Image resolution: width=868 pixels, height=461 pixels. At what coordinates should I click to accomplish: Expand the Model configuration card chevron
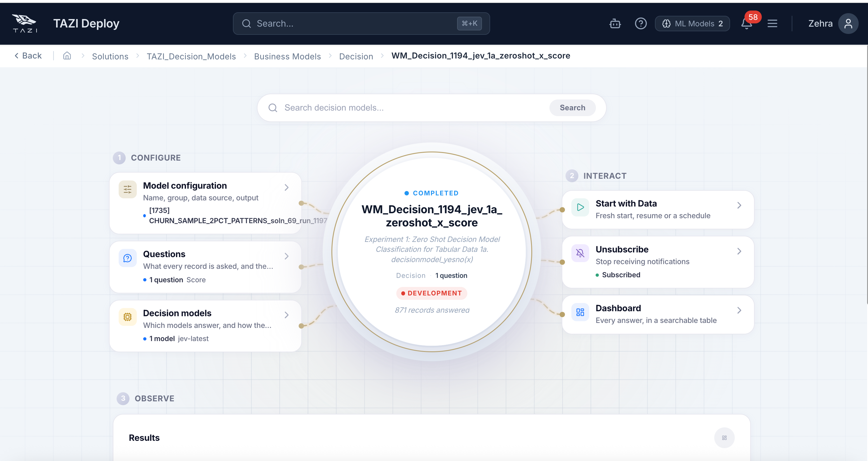[286, 188]
